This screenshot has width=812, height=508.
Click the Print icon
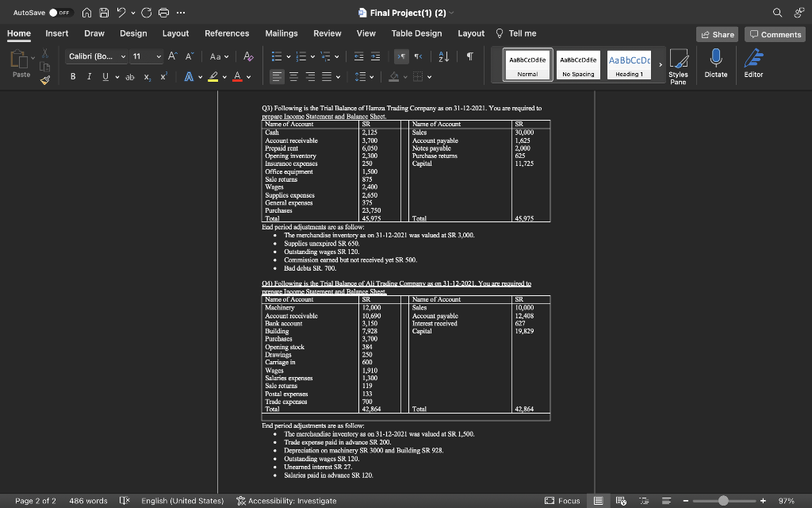pyautogui.click(x=163, y=13)
